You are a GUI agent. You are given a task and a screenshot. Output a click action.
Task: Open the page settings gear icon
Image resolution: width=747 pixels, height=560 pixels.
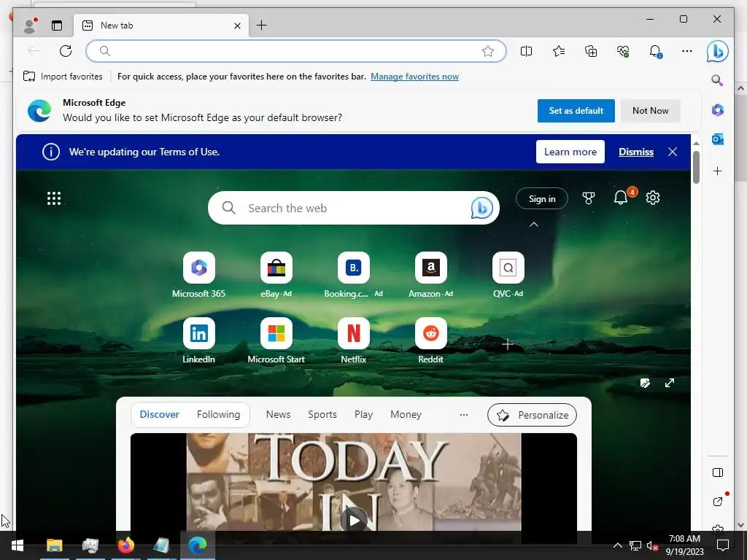coord(653,198)
